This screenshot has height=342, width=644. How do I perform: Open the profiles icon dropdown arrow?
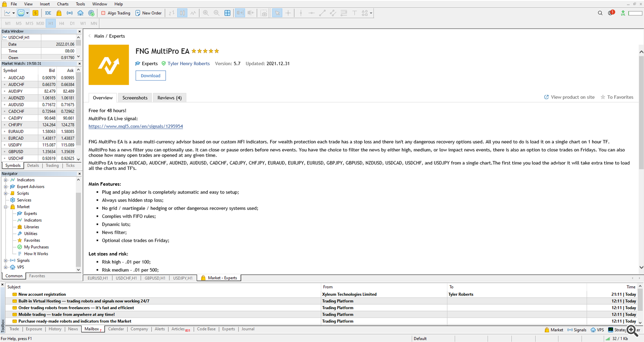point(27,13)
